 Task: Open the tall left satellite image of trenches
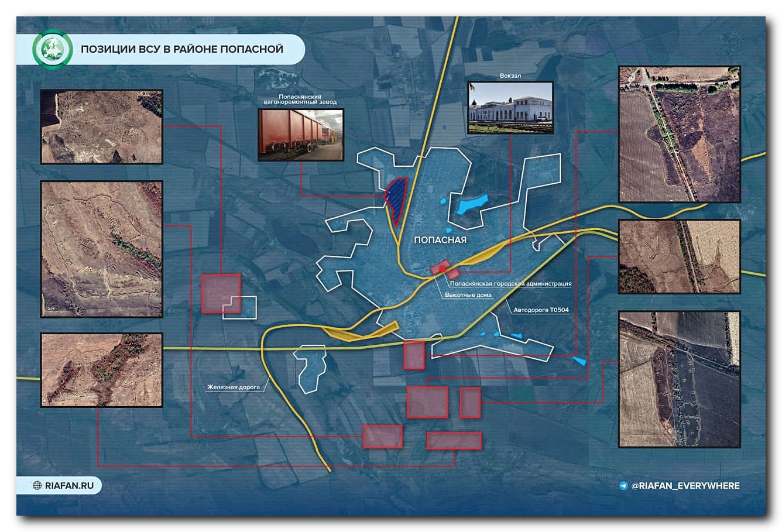[x=102, y=249]
